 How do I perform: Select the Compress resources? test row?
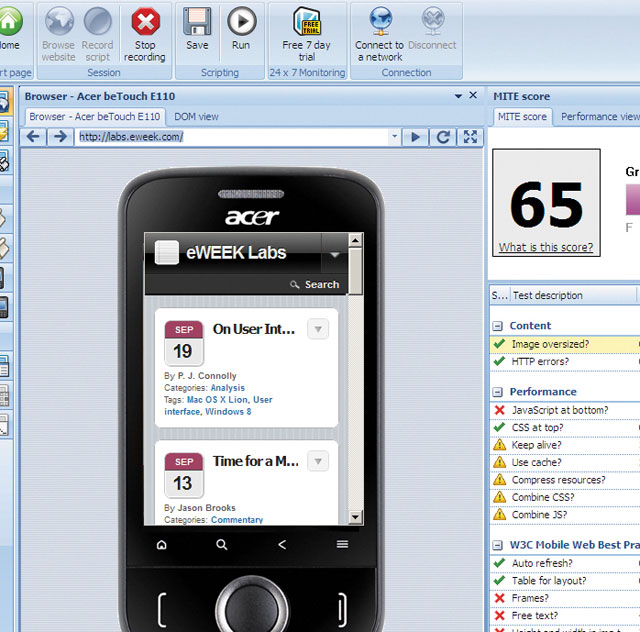coord(565,480)
